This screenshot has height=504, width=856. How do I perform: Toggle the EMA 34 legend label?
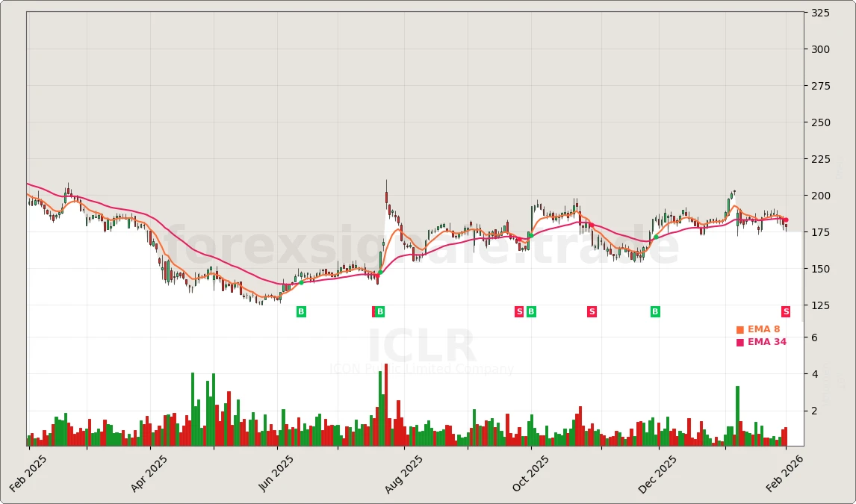pos(766,343)
